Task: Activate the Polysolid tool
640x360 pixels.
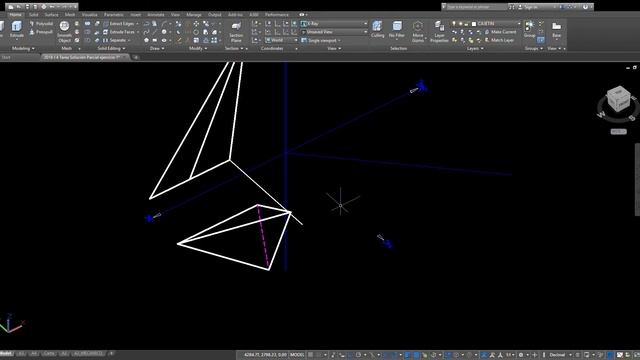Action: pos(41,24)
